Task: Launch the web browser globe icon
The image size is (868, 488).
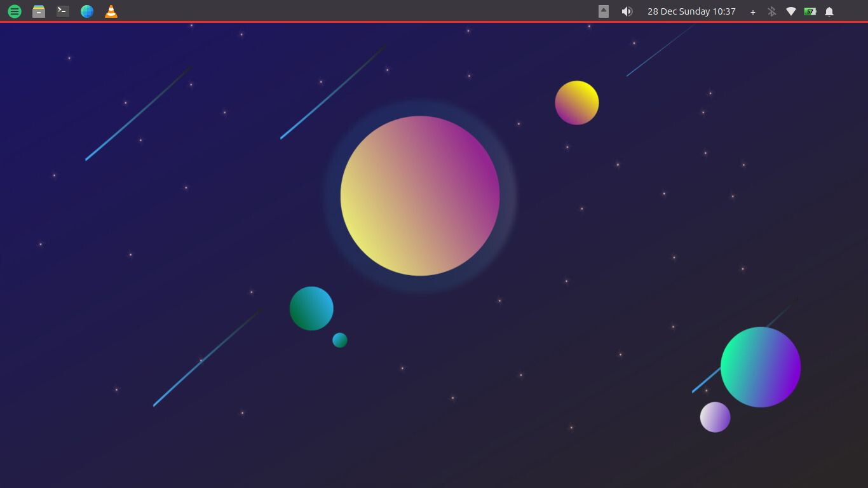Action: [87, 11]
